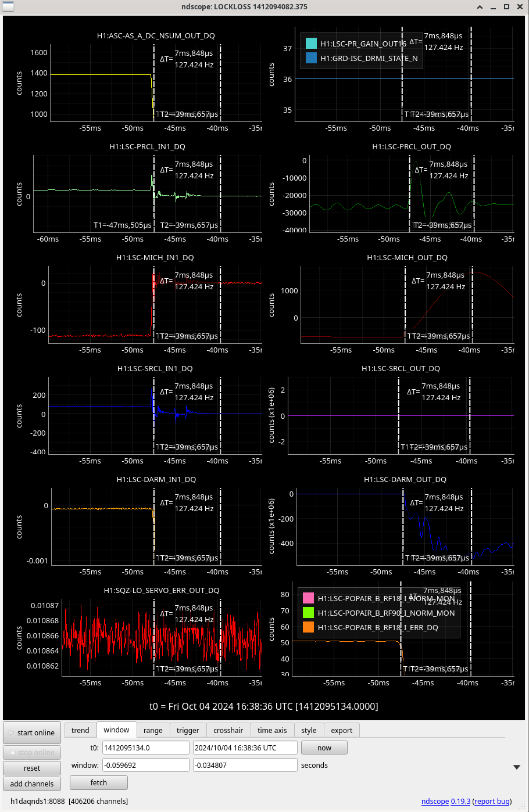Click the H1:LSC-POPAIR_B_RF18_I_ERR_DQ legend label

378,627
